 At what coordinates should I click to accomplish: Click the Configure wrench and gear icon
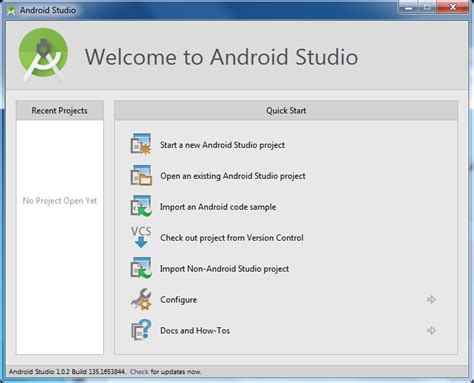pyautogui.click(x=141, y=299)
